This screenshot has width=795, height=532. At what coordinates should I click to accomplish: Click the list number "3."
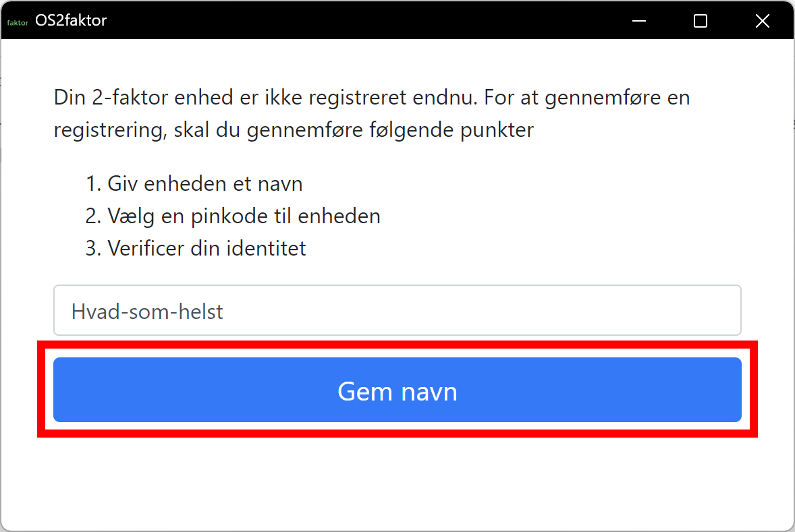94,248
